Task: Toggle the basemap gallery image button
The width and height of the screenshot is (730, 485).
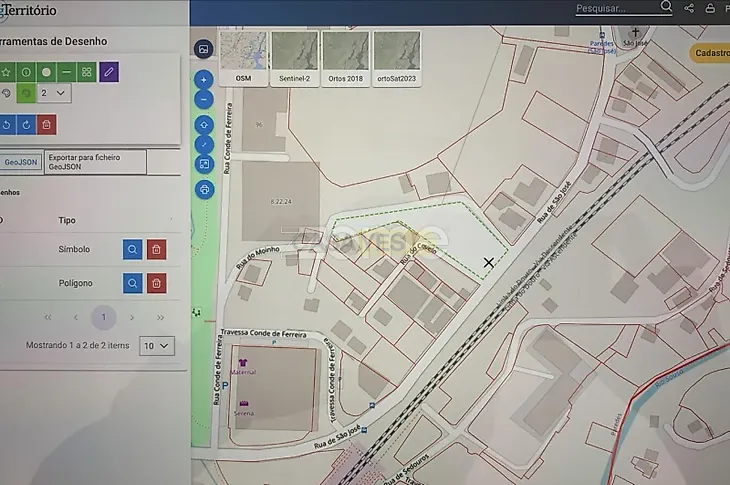Action: point(203,49)
